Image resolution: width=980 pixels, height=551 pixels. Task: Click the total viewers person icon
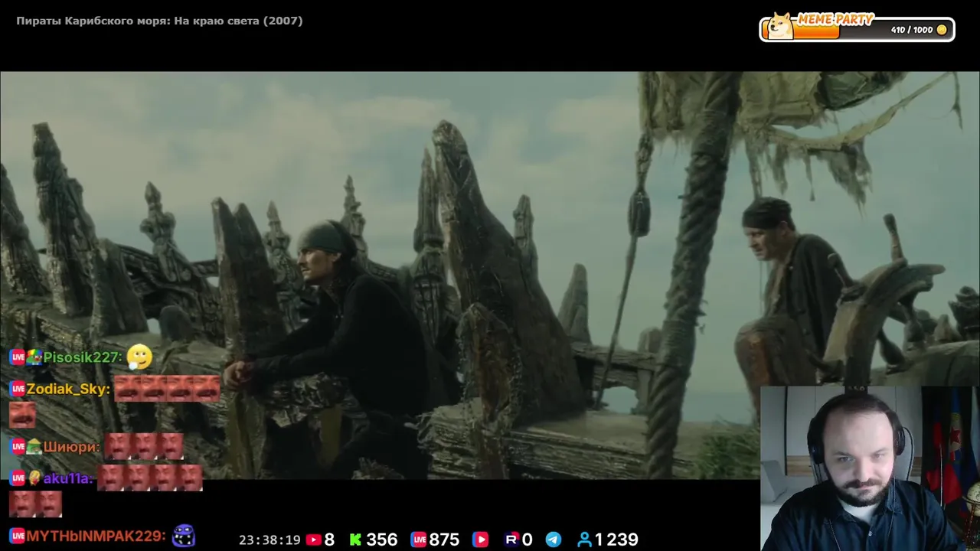click(x=585, y=540)
